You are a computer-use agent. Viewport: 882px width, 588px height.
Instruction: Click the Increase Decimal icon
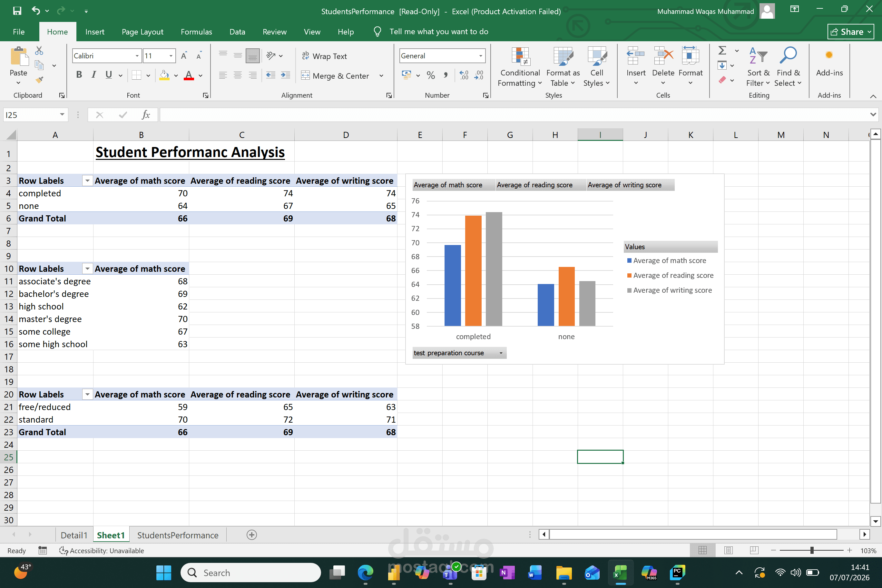(x=464, y=75)
